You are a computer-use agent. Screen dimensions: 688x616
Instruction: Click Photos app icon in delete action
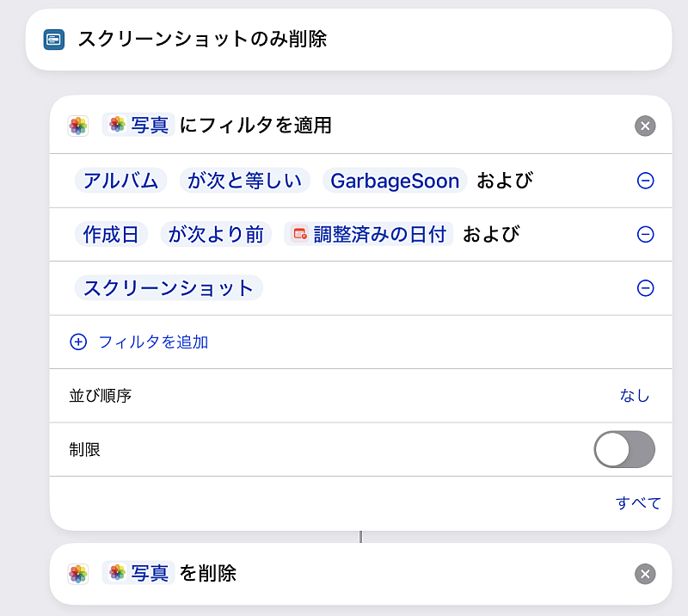click(78, 574)
